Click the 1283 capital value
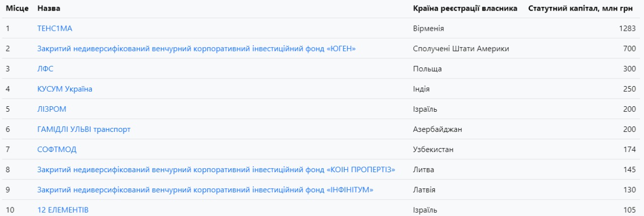Screen dimensions: 644x216 (627, 29)
